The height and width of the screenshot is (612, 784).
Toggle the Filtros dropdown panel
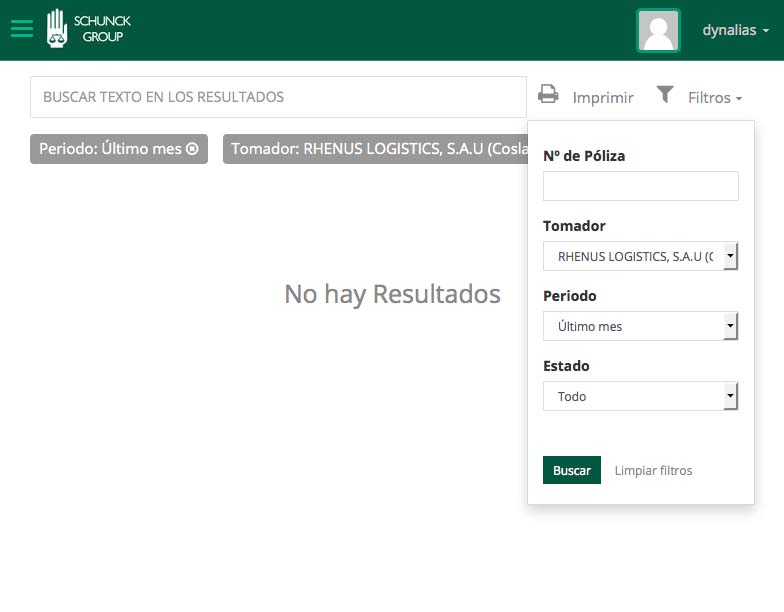click(x=714, y=98)
